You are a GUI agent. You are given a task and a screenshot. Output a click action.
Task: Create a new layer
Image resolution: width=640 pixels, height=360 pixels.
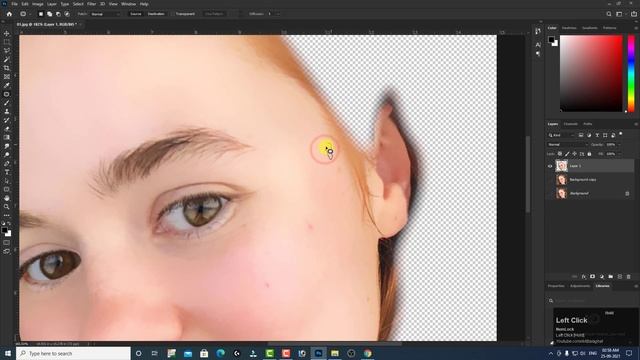pos(620,277)
